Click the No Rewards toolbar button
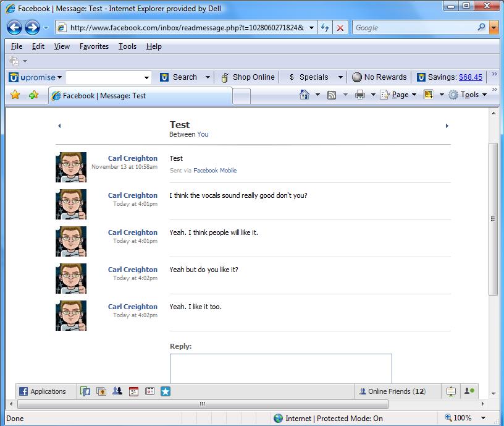504x426 pixels. click(379, 77)
